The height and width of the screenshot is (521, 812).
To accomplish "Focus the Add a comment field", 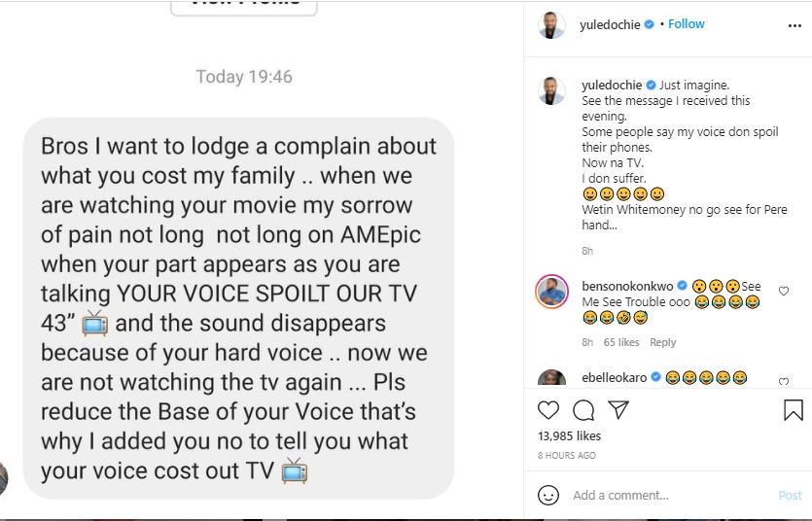I will (671, 495).
